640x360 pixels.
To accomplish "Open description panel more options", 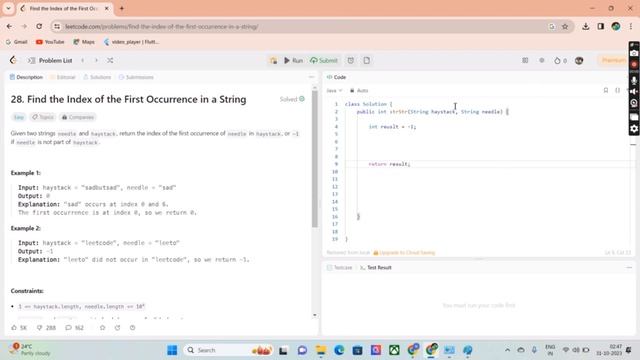I will pyautogui.click(x=311, y=77).
